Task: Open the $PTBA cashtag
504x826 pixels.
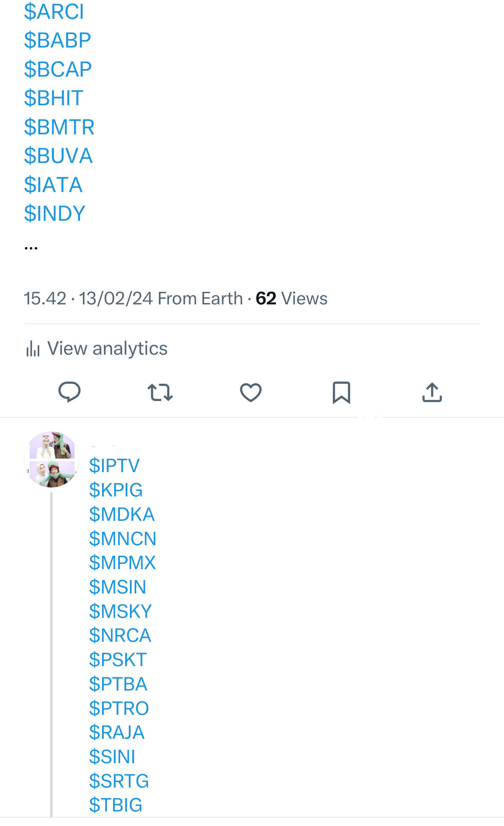Action: (118, 684)
